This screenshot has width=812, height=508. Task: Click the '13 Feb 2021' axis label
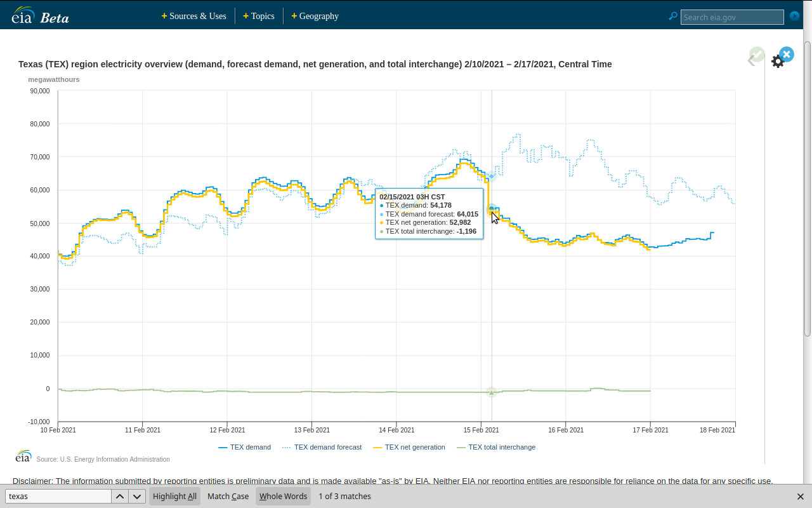(x=312, y=430)
